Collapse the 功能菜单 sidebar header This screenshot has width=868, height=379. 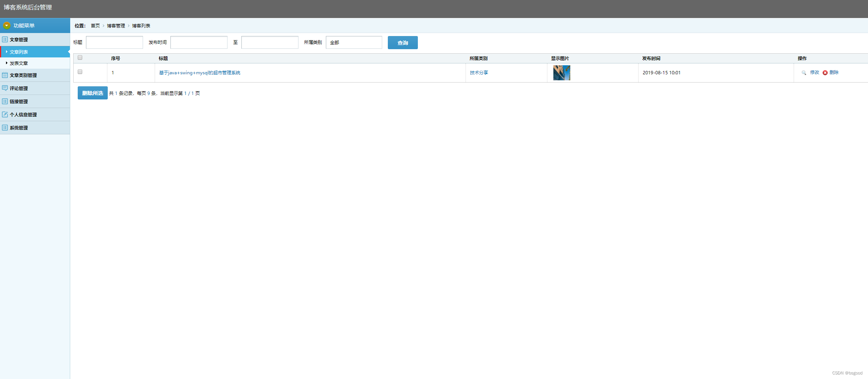tap(35, 26)
